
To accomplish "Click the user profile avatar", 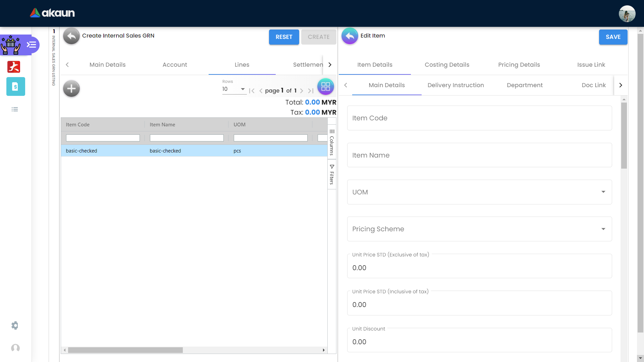I will point(627,13).
